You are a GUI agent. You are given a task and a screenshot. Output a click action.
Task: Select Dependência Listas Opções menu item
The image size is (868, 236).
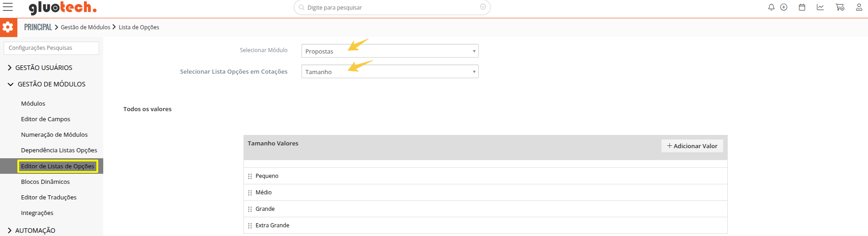(x=59, y=150)
